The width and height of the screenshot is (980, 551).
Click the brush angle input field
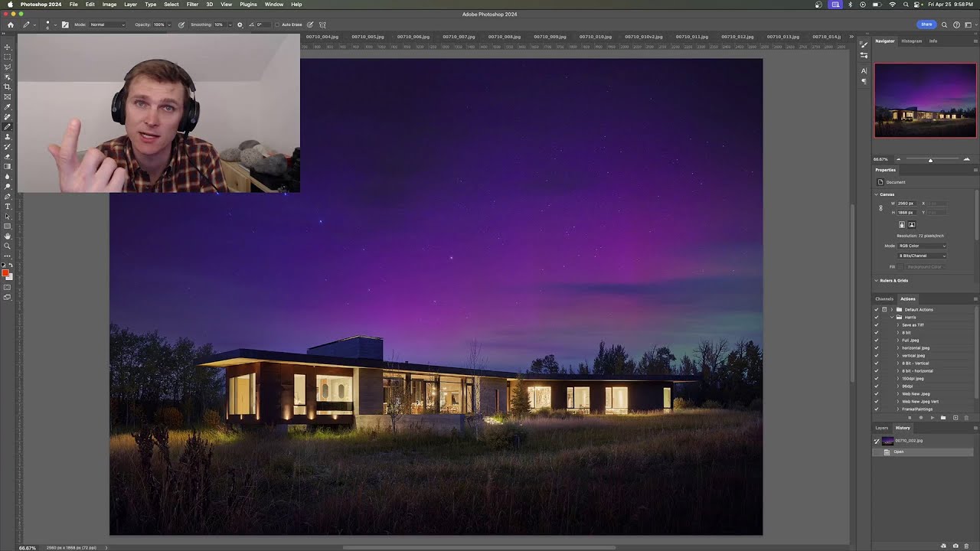click(x=263, y=24)
